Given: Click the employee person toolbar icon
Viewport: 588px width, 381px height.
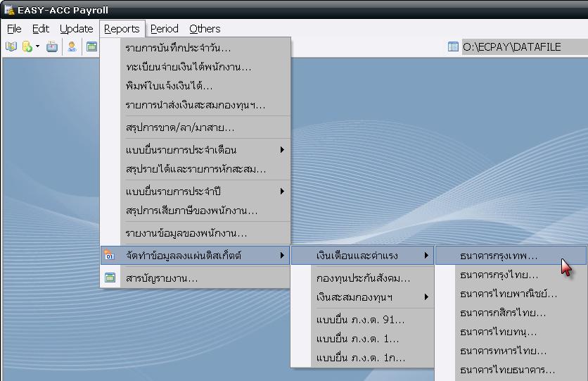Looking at the screenshot, I should pos(72,47).
